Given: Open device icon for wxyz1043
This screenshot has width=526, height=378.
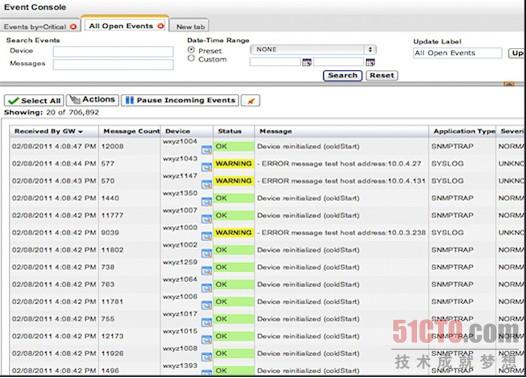Looking at the screenshot, I should pos(206,167).
